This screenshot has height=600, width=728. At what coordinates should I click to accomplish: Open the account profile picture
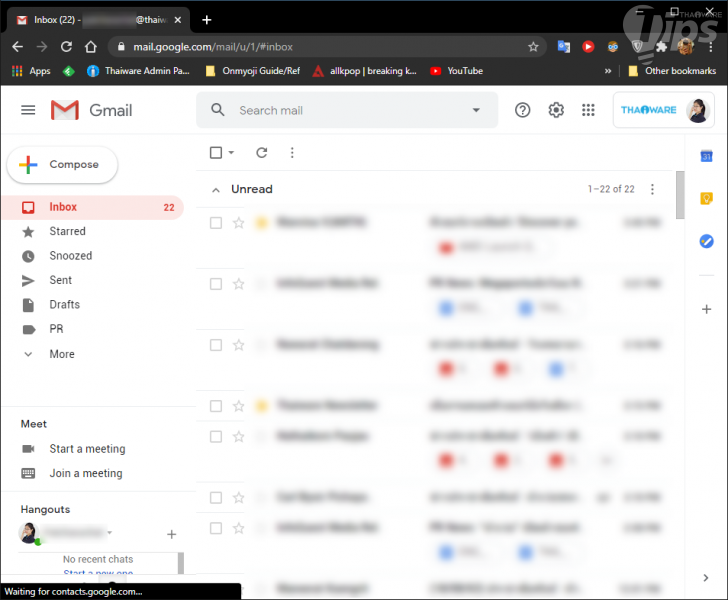[698, 111]
